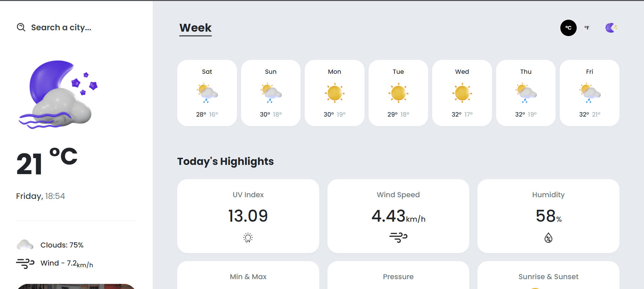644x289 pixels.
Task: Switch temperature units to Fahrenheit
Action: tap(587, 28)
